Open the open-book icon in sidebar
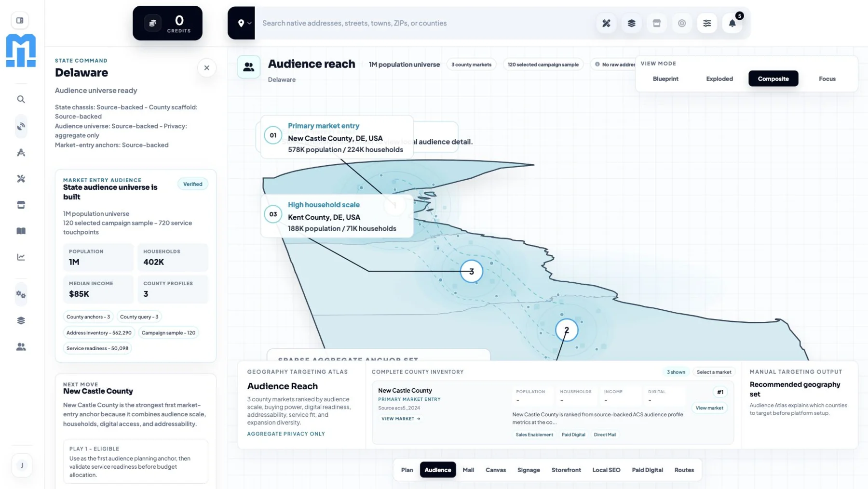This screenshot has height=489, width=868. pyautogui.click(x=21, y=231)
